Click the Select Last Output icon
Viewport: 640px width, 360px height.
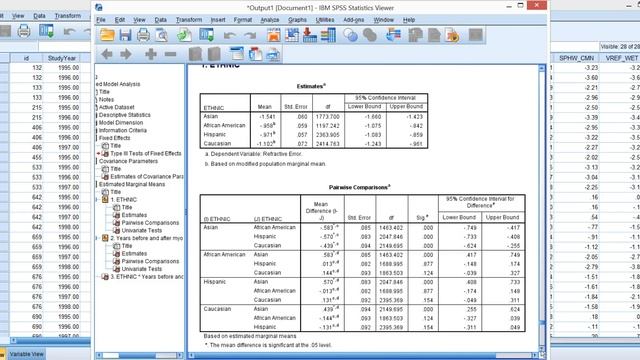393,35
